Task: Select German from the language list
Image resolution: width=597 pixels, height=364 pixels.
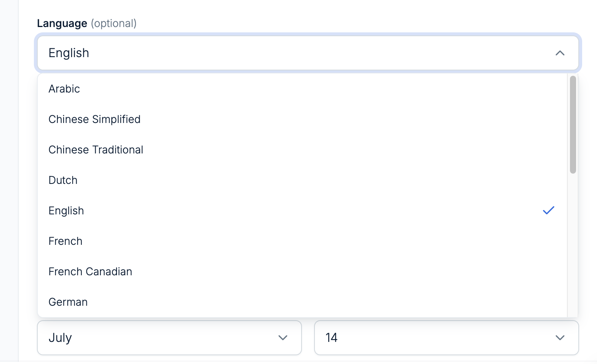Action: coord(302,302)
